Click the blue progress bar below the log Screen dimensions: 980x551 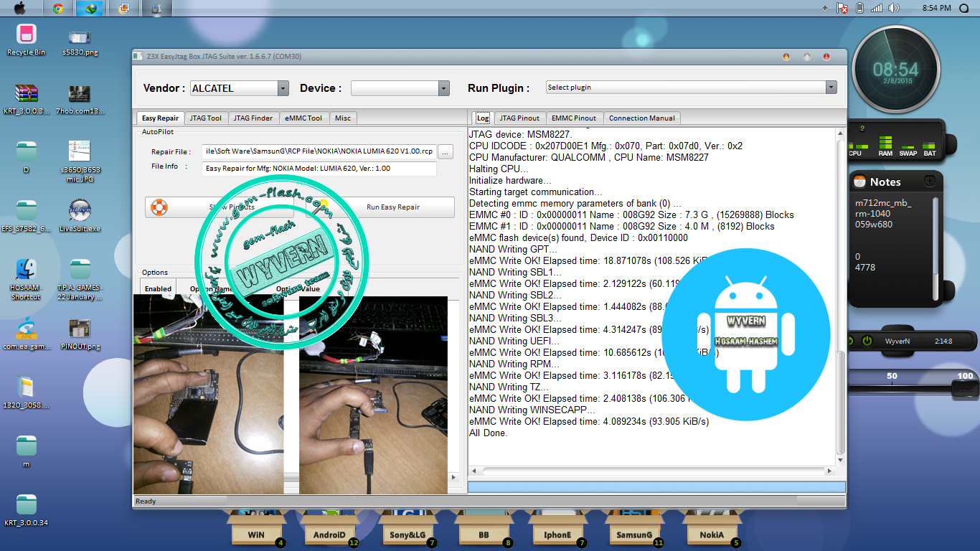point(656,486)
